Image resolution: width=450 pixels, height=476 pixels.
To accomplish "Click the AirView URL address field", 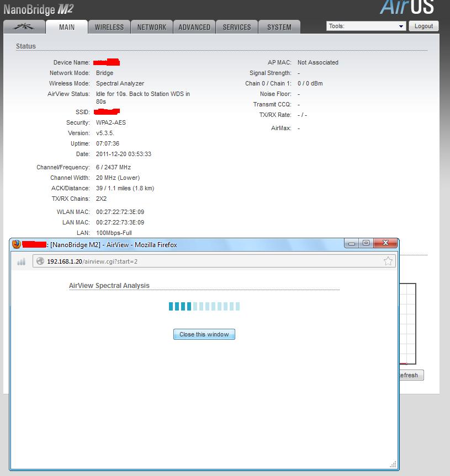I will tap(214, 261).
